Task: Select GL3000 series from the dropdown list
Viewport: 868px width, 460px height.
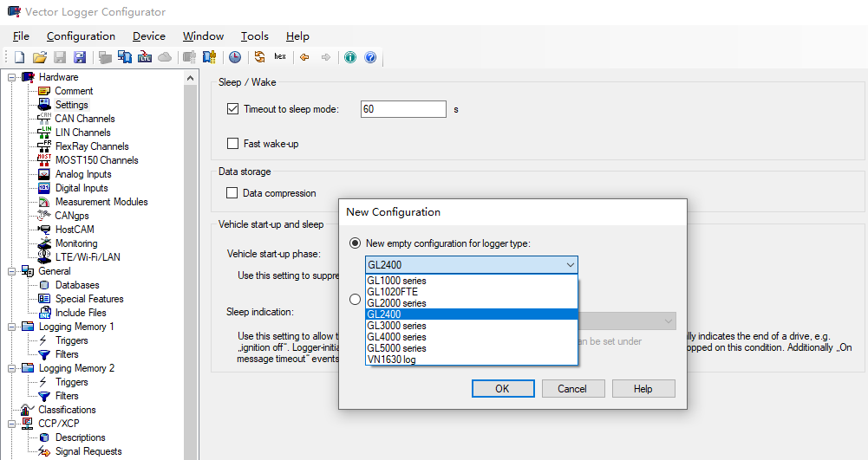Action: click(396, 326)
